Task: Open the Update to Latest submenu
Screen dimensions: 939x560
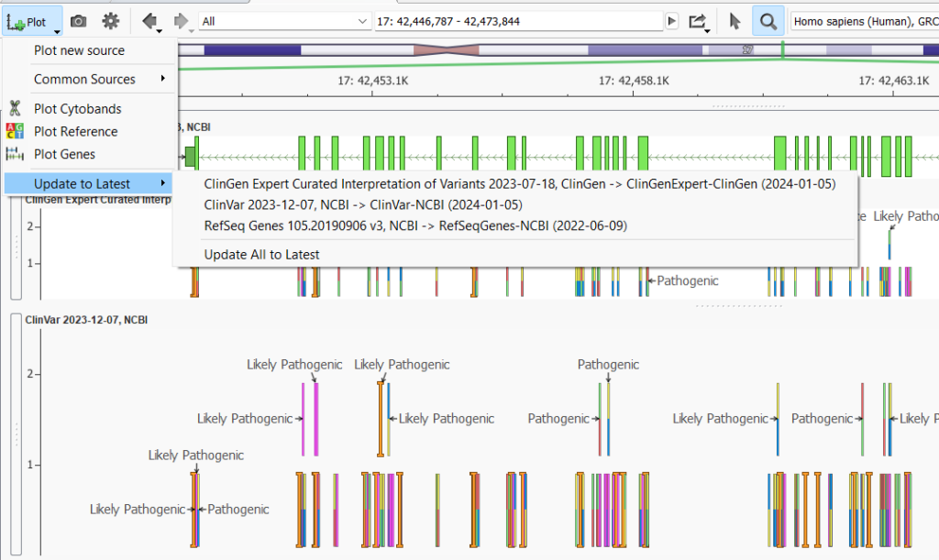Action: click(89, 183)
